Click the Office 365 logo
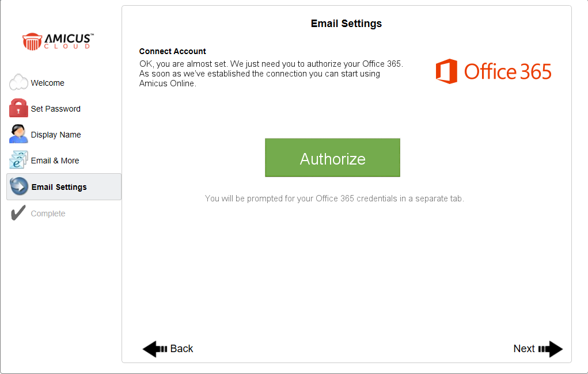Screen dimensions: 588x374 pyautogui.click(x=494, y=71)
